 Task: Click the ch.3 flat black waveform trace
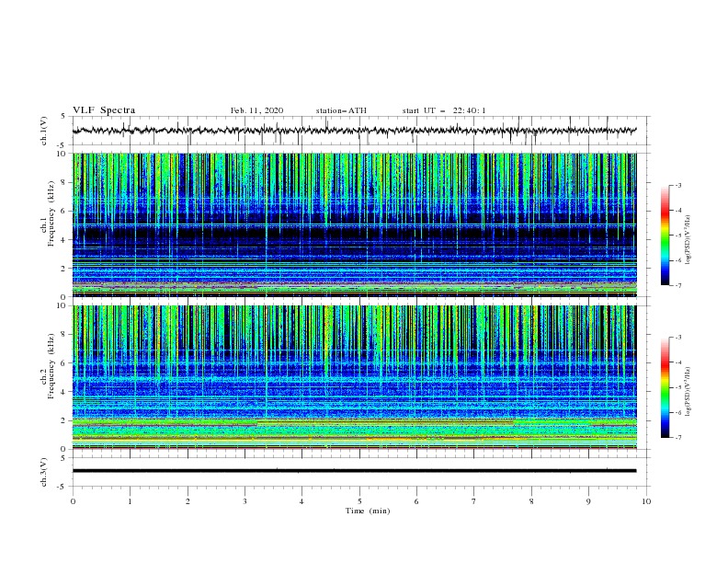pyautogui.click(x=354, y=471)
